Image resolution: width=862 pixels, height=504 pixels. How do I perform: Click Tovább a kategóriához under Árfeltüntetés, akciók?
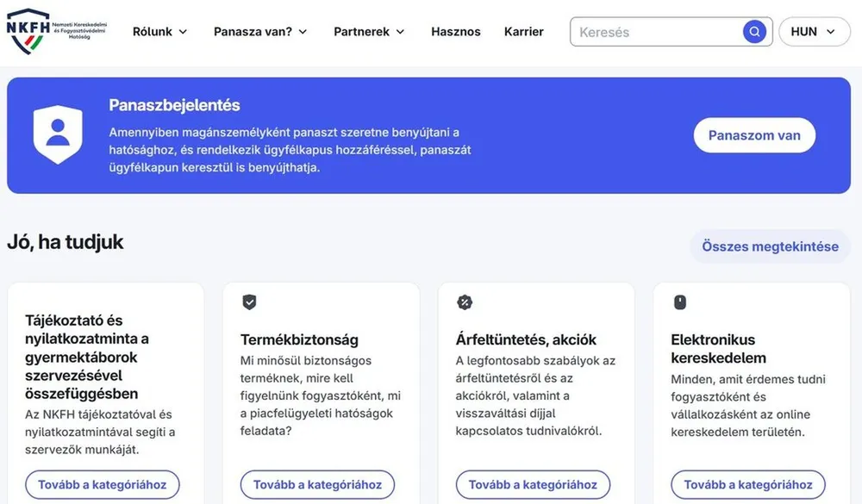[x=533, y=484]
